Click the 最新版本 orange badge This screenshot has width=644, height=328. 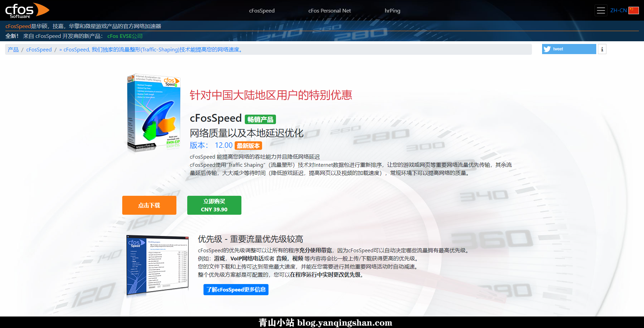[248, 146]
